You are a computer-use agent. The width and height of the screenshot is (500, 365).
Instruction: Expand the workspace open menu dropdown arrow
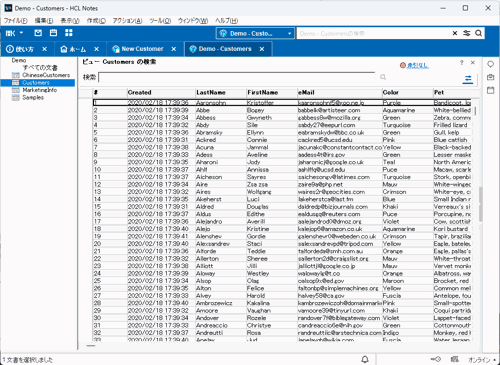pyautogui.click(x=21, y=33)
